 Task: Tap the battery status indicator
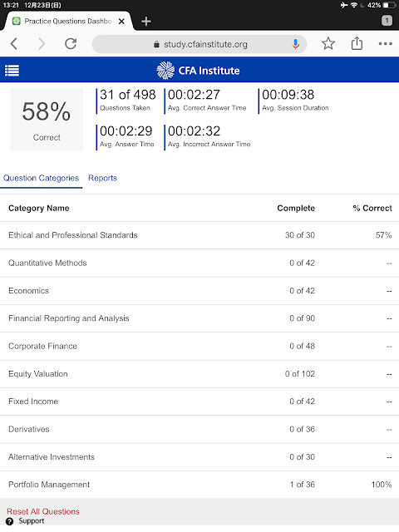[389, 5]
